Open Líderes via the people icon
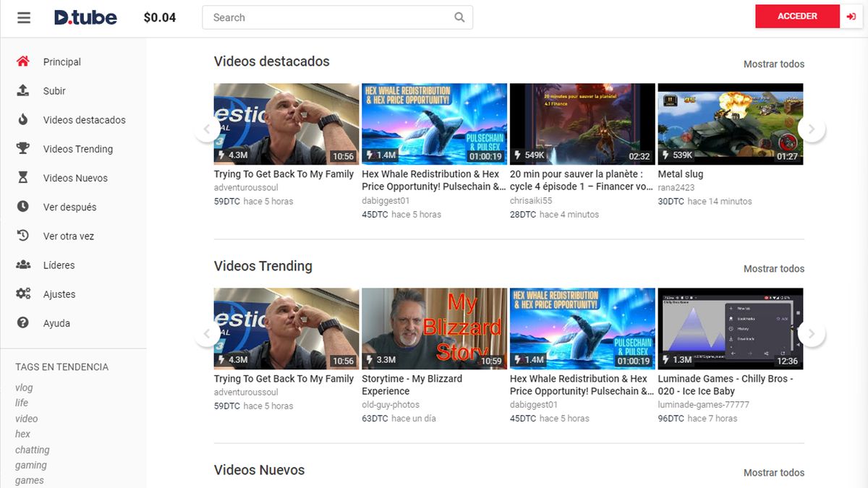 pos(24,265)
